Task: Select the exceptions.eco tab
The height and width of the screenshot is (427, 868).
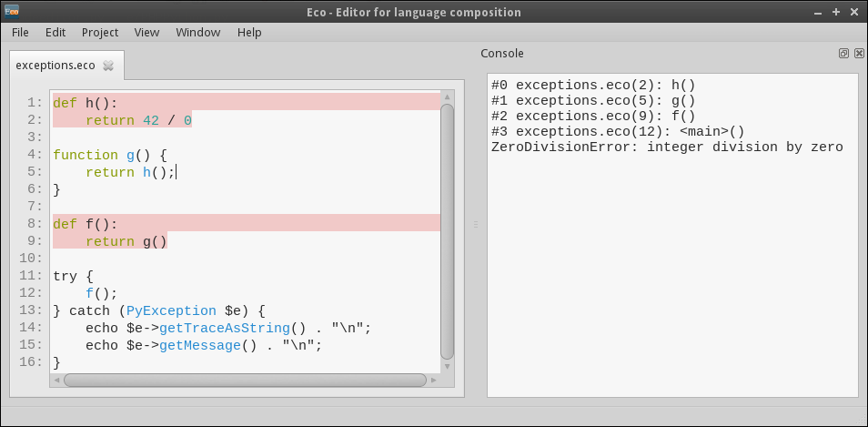Action: 55,66
